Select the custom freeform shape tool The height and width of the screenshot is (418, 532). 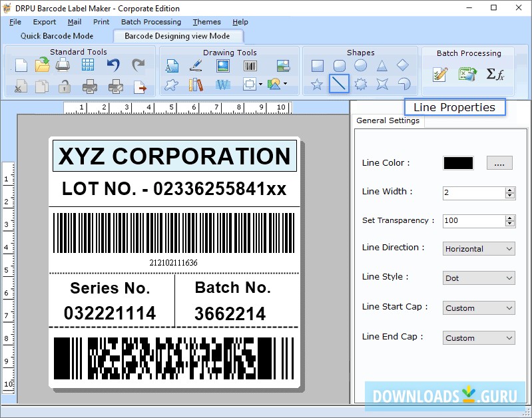tap(171, 85)
